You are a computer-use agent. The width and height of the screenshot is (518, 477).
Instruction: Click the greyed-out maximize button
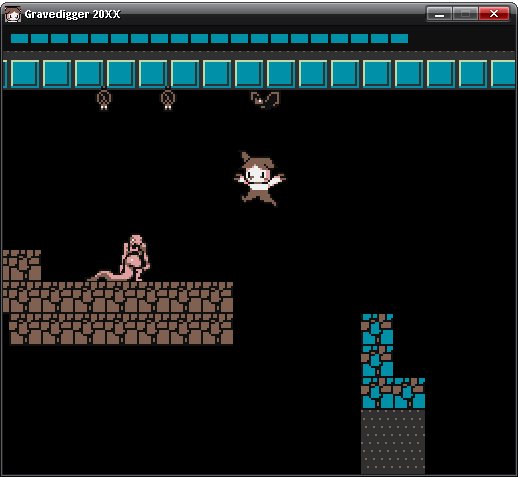(465, 14)
